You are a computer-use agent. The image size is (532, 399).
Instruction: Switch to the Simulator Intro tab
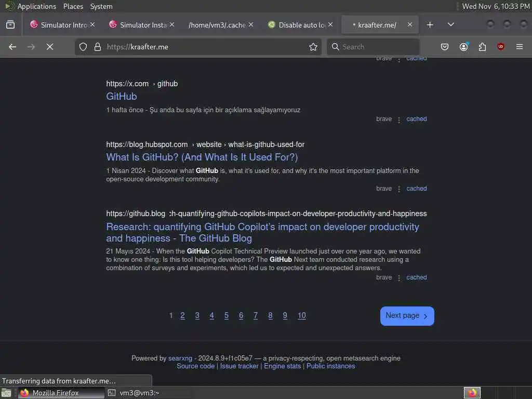coord(62,25)
